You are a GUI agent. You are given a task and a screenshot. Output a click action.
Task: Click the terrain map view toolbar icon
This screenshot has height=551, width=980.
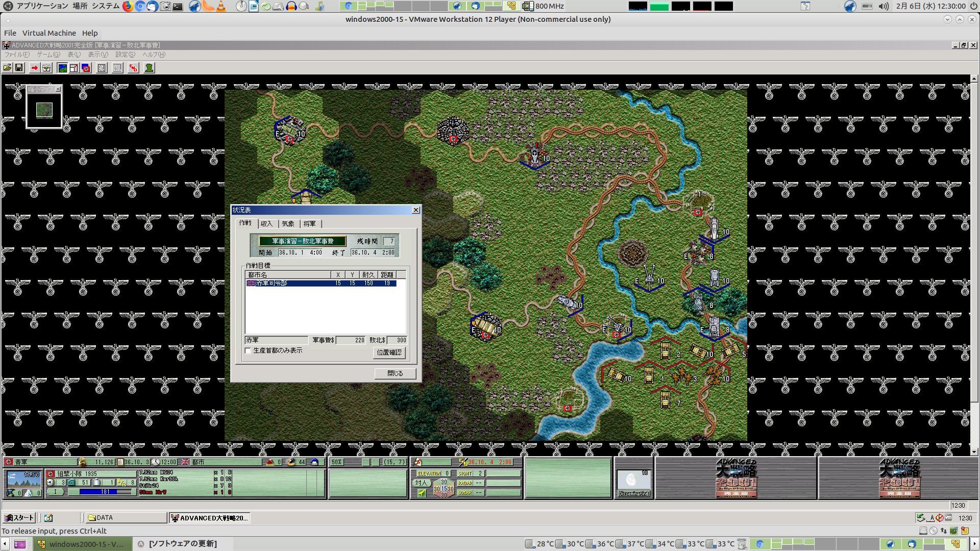[62, 68]
